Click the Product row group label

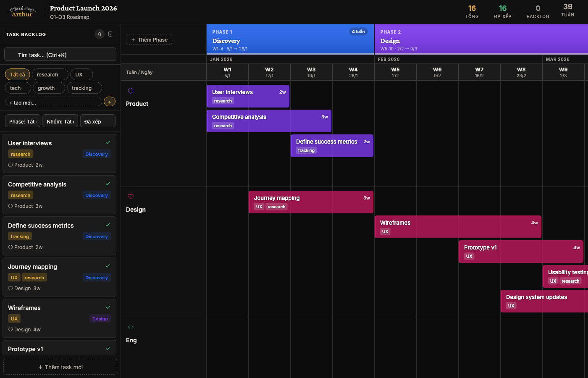coord(137,104)
